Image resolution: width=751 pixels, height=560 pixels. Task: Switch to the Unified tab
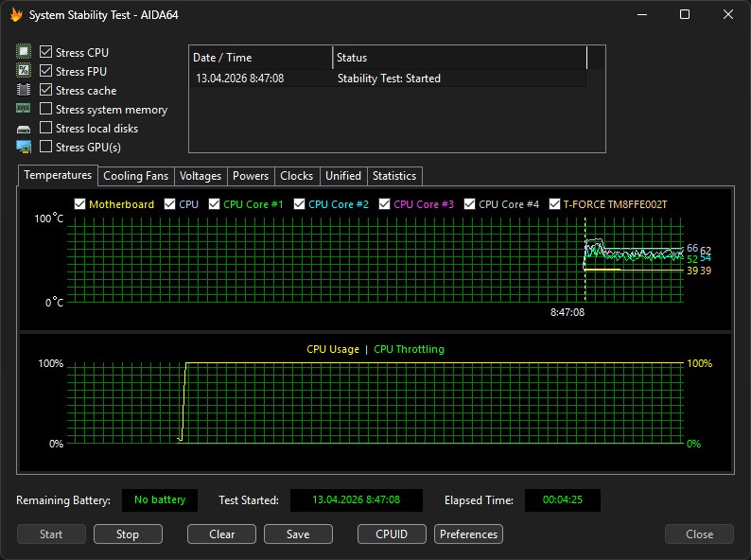(343, 176)
